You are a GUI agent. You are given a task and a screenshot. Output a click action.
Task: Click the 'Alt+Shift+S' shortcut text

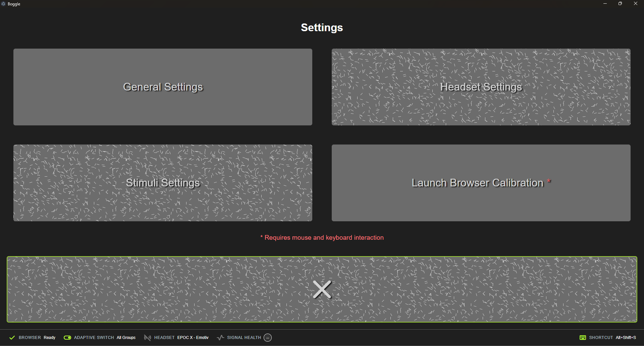626,338
